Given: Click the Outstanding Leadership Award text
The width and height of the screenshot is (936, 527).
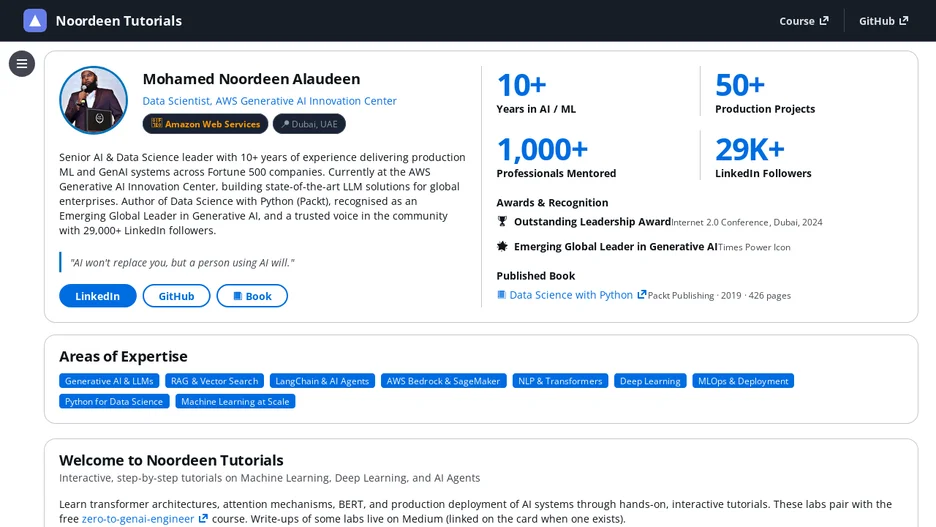Looking at the screenshot, I should pyautogui.click(x=592, y=221).
